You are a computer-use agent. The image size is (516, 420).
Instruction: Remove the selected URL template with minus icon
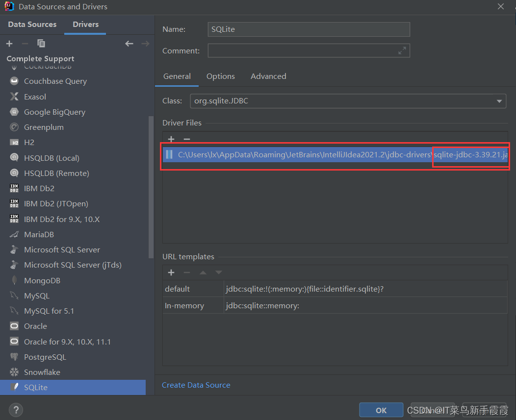pyautogui.click(x=186, y=272)
